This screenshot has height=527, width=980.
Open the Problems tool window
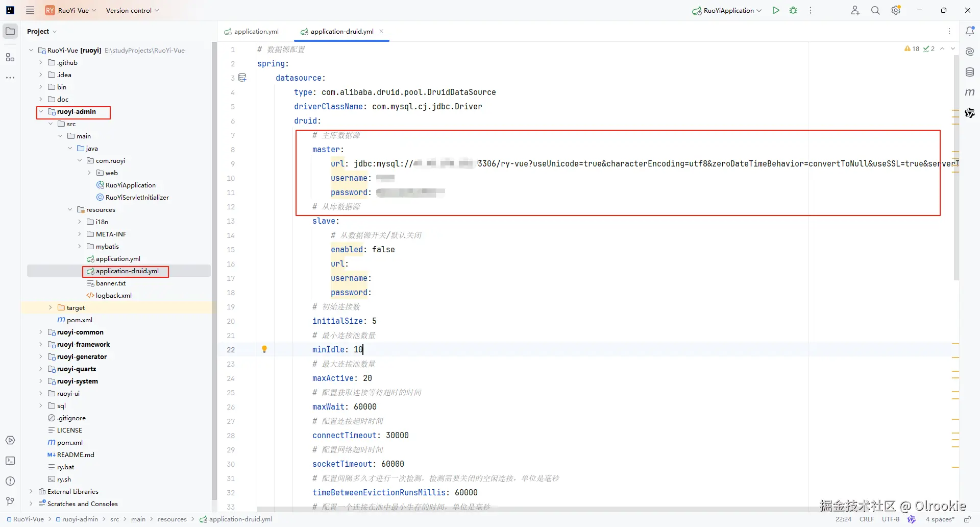click(10, 481)
